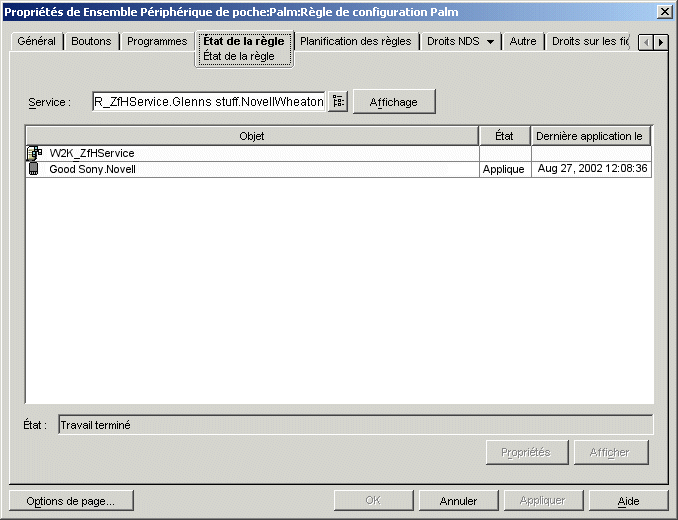Open the Droits NDS tab dropdown arrow

click(x=490, y=41)
